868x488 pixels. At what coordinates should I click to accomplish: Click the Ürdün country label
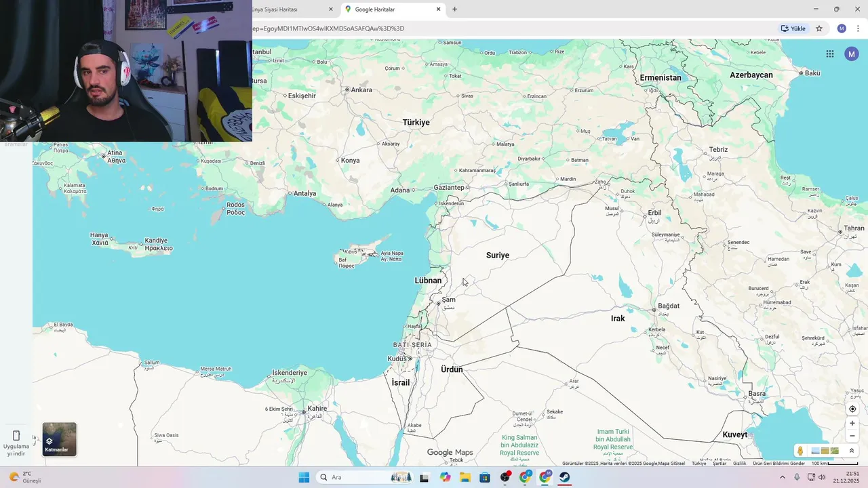coord(452,369)
